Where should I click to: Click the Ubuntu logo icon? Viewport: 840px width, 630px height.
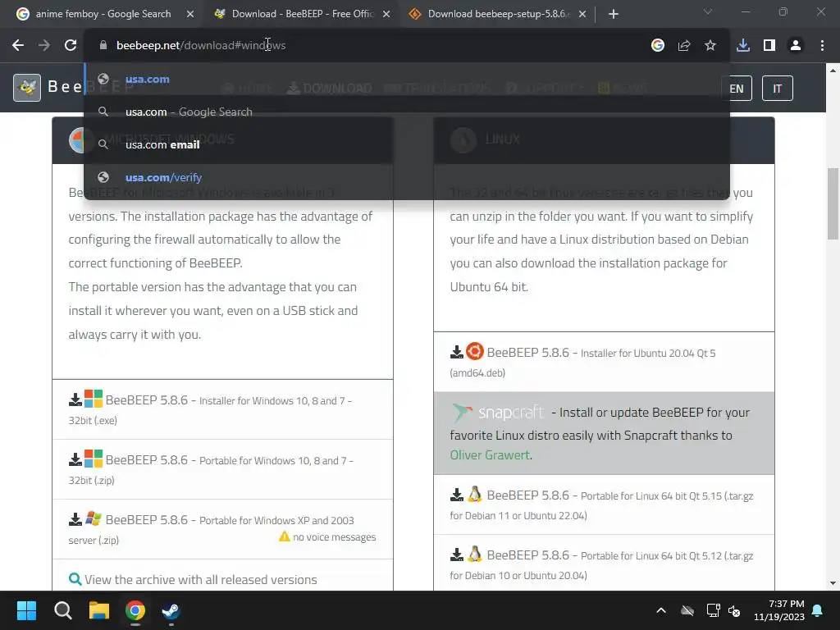click(x=475, y=351)
